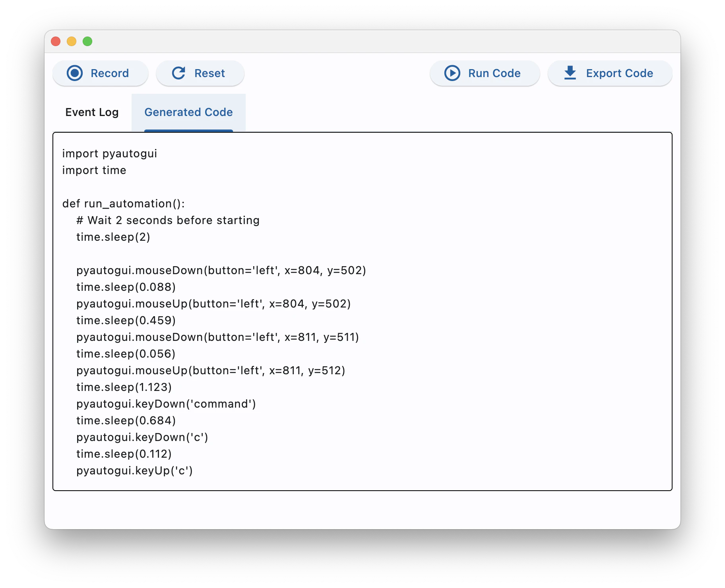The image size is (725, 588).
Task: Click the 'time.sleep(0.056)' line
Action: pyautogui.click(x=126, y=354)
